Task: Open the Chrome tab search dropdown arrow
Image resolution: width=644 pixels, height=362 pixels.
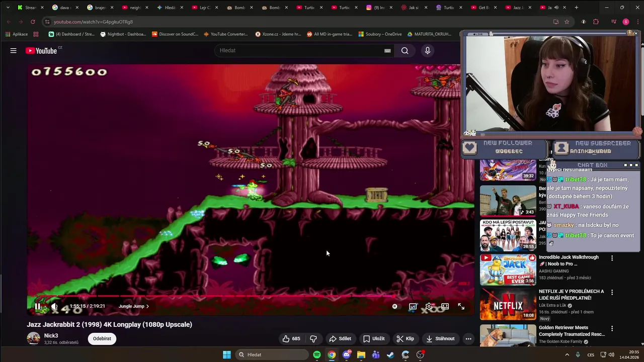Action: click(8, 8)
